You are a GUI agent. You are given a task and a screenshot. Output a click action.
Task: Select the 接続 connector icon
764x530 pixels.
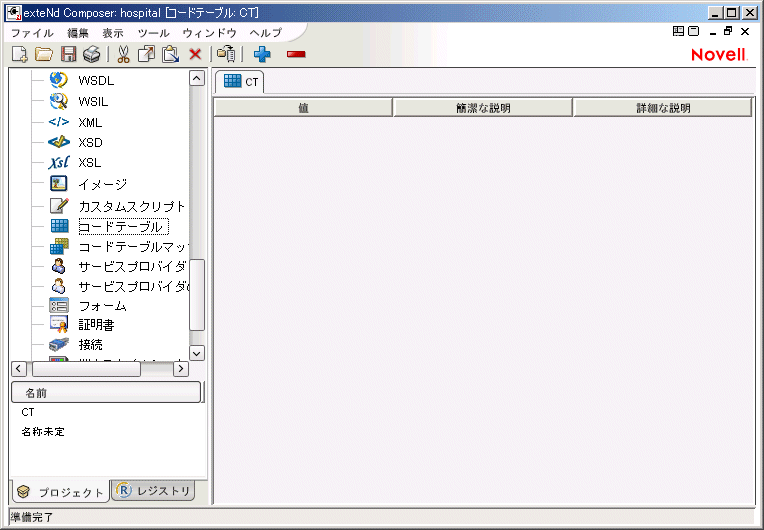59,344
